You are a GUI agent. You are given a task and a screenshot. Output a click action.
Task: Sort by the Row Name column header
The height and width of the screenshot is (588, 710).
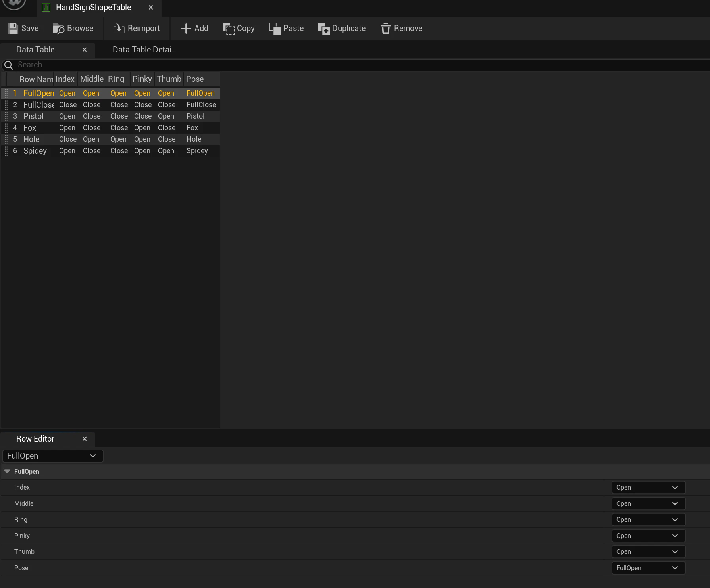click(35, 79)
